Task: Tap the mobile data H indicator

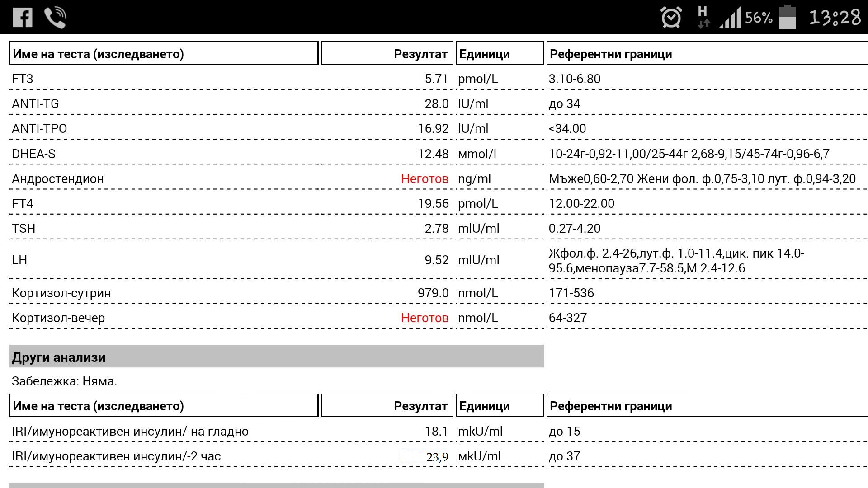Action: click(703, 17)
